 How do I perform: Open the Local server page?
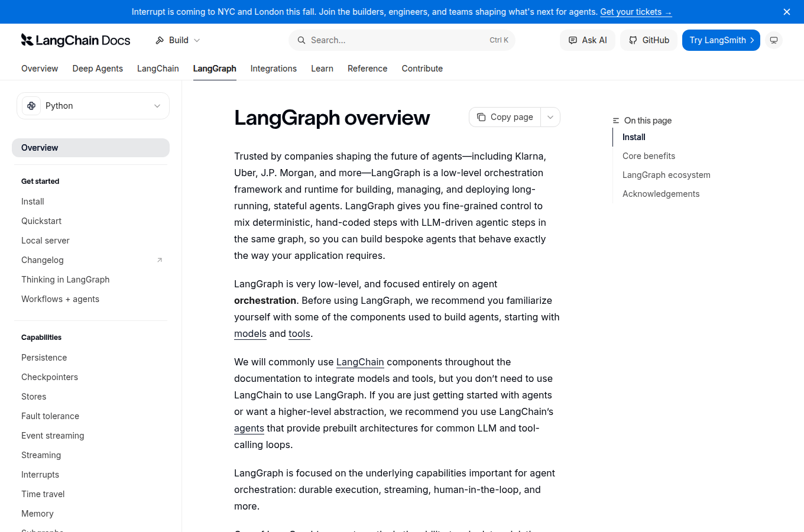(46, 241)
